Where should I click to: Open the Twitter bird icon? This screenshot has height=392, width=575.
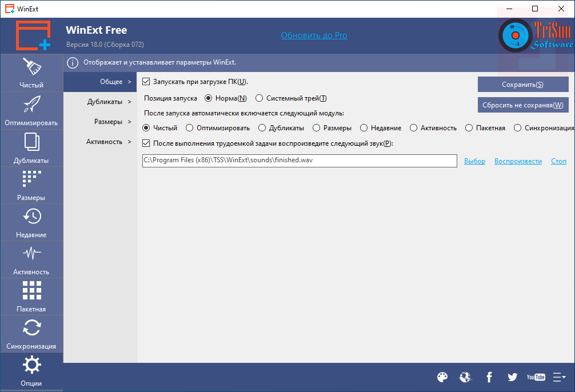tap(512, 377)
